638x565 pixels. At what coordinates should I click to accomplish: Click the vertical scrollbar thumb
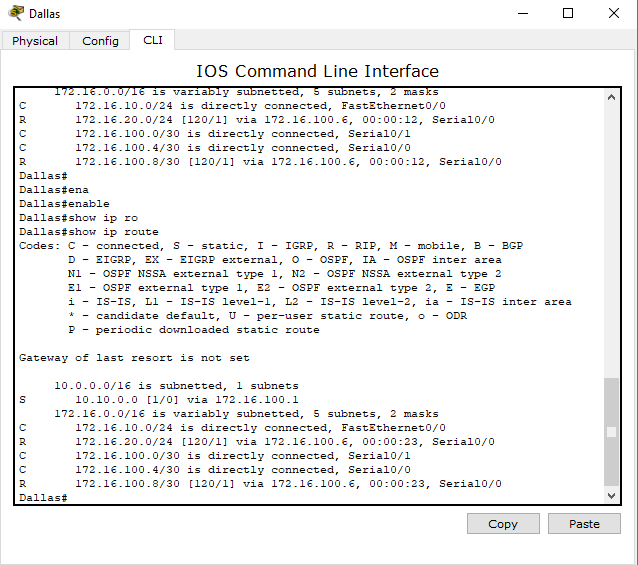[611, 432]
